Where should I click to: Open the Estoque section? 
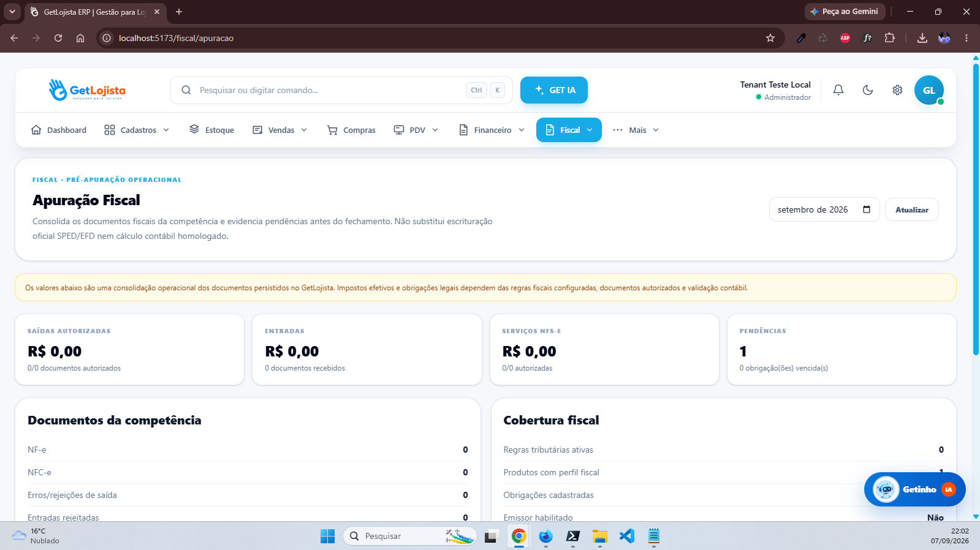(212, 130)
